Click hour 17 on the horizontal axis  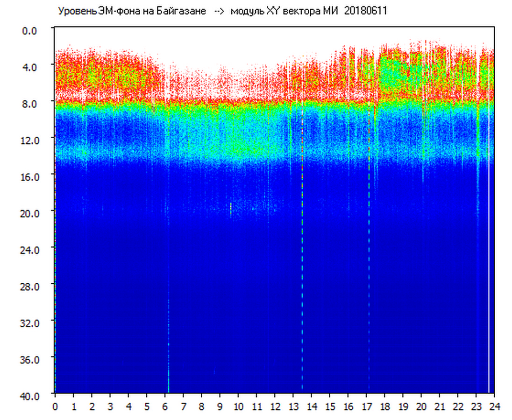366,406
